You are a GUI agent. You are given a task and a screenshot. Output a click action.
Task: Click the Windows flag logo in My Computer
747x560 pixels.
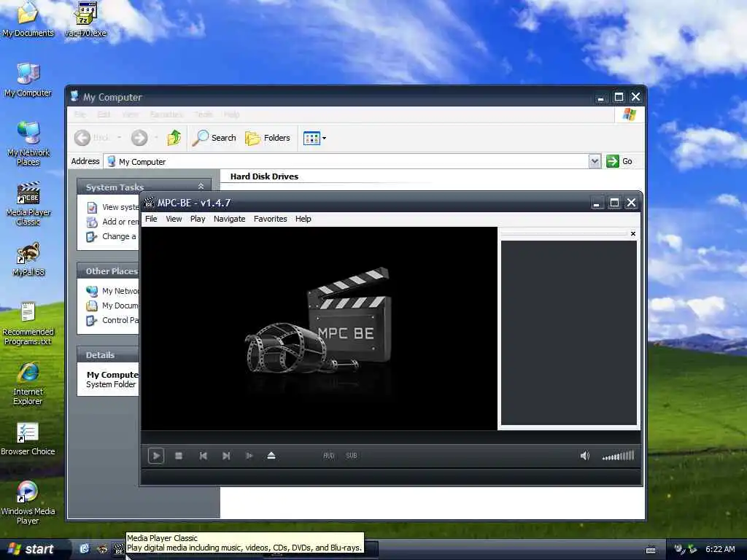(630, 114)
